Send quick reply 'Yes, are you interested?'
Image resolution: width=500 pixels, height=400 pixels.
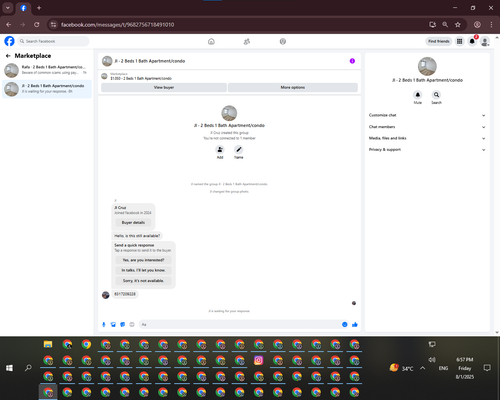pyautogui.click(x=143, y=260)
